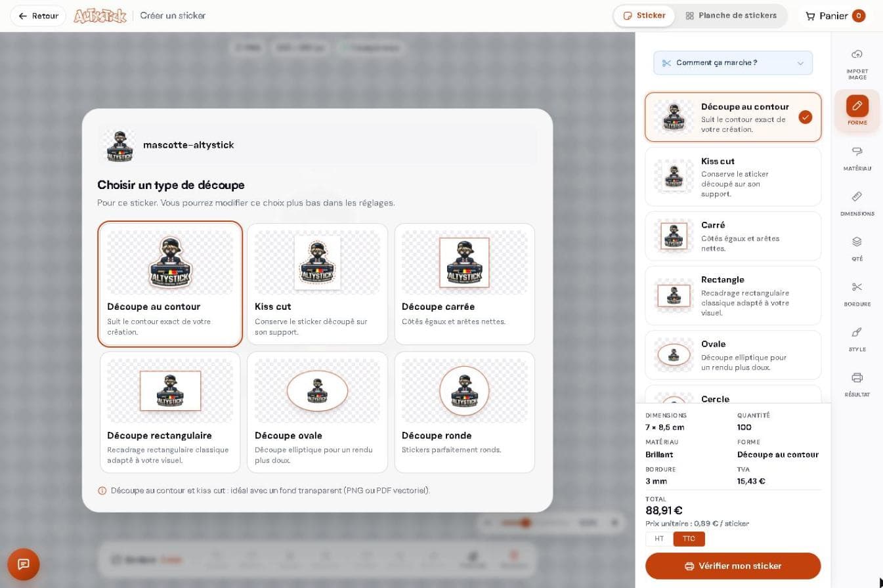Click the Quantité value 100

(x=744, y=427)
